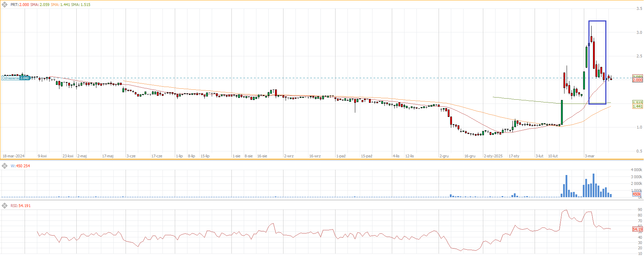Screen dimensions: 644x256
Task: Click the 3.5 price axis value
Action: tap(639, 8)
